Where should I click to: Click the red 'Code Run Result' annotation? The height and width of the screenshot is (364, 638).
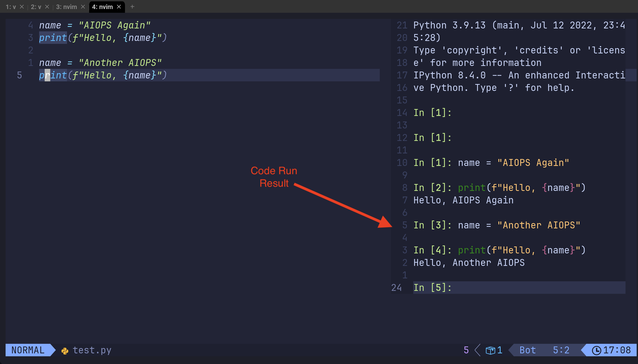274,177
